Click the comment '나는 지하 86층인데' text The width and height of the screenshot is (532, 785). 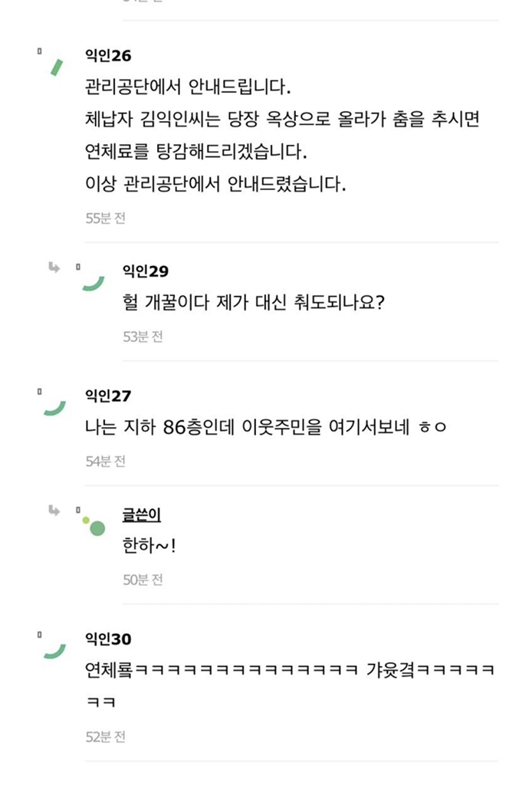pos(265,428)
